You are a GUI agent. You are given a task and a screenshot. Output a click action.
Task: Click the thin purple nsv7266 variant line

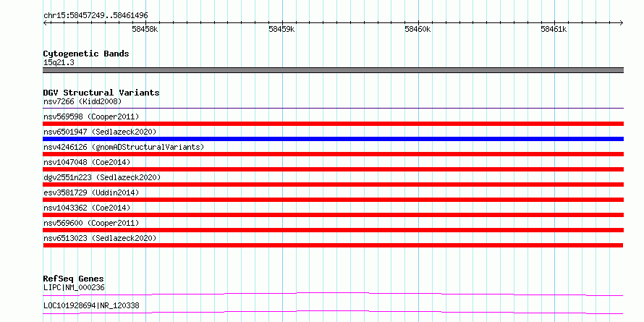coord(333,109)
